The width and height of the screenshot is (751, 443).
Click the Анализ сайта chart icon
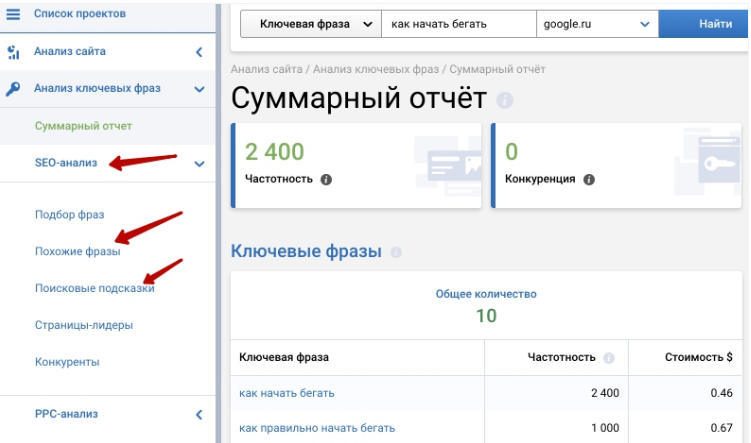tap(13, 52)
